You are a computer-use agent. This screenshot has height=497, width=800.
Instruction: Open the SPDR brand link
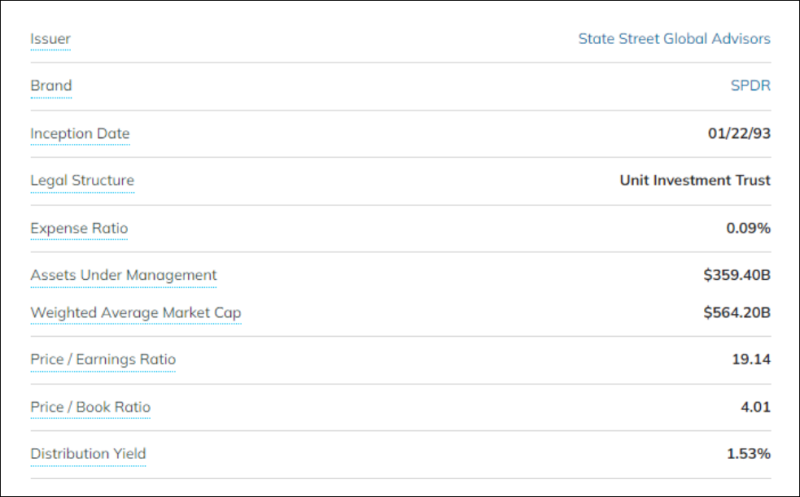click(751, 85)
